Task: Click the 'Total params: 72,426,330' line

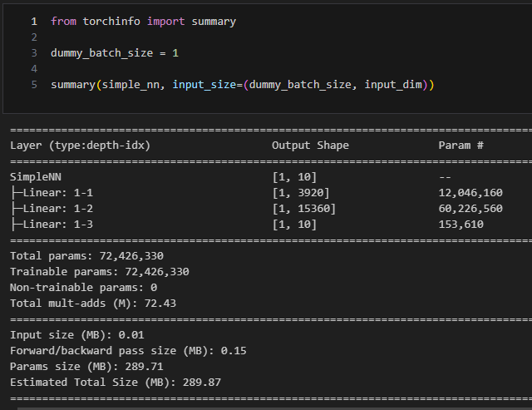Action: click(x=86, y=256)
